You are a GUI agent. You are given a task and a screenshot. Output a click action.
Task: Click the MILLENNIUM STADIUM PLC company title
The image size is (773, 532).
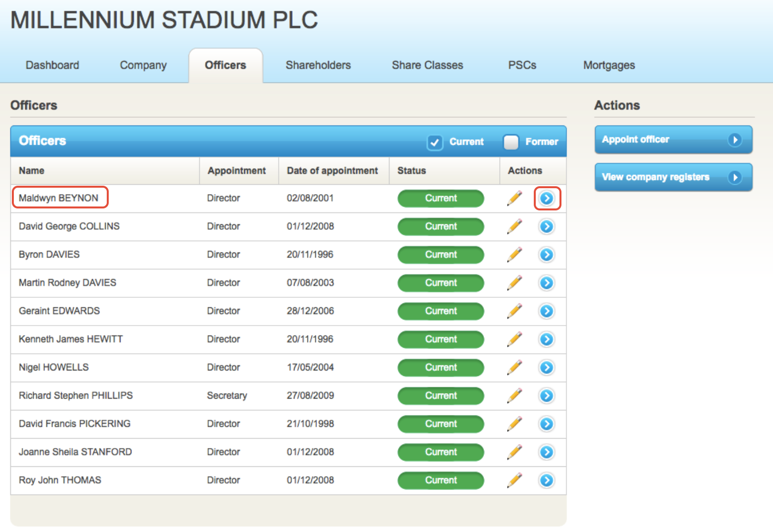164,20
